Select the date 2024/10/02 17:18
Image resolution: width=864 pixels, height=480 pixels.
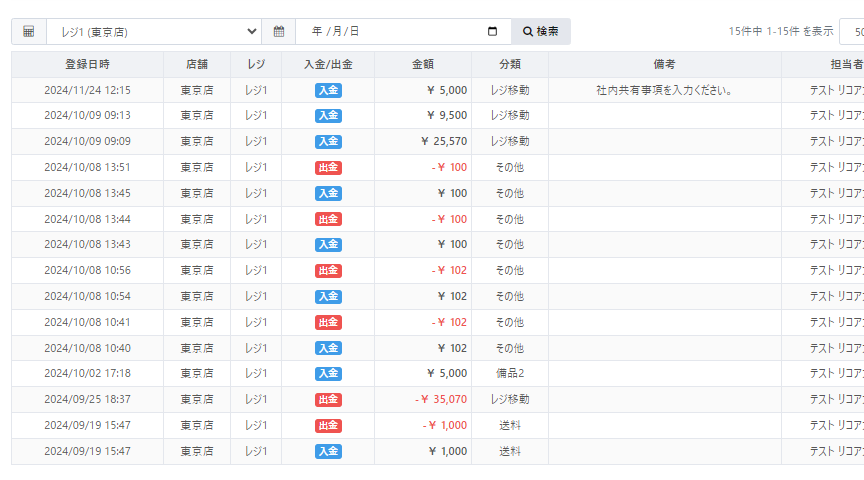(x=87, y=373)
